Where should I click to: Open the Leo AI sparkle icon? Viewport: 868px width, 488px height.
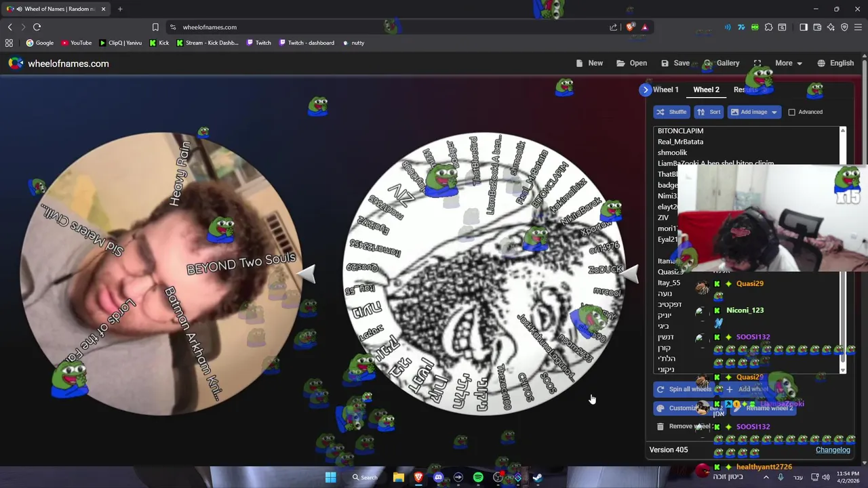pyautogui.click(x=831, y=27)
